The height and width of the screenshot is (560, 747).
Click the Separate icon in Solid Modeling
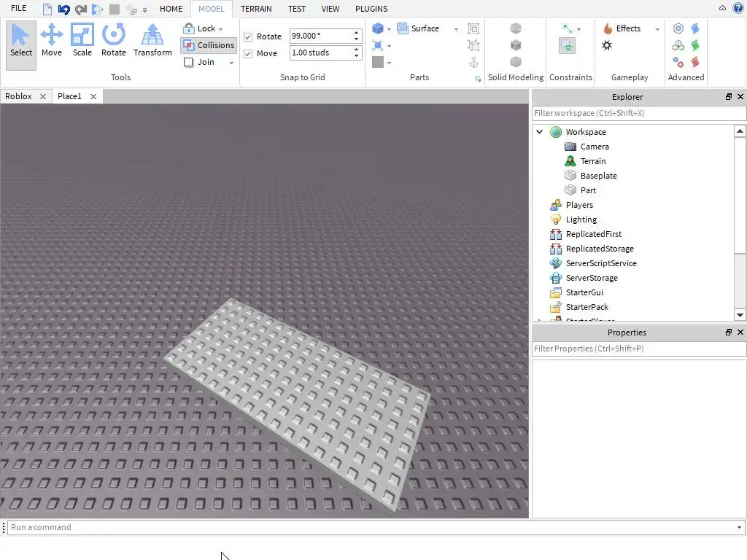point(516,62)
